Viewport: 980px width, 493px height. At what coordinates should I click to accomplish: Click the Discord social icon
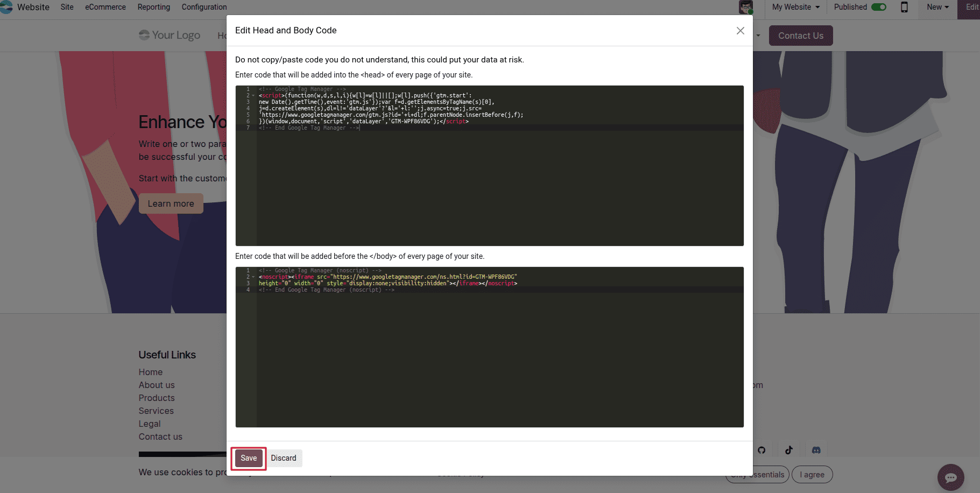[816, 450]
